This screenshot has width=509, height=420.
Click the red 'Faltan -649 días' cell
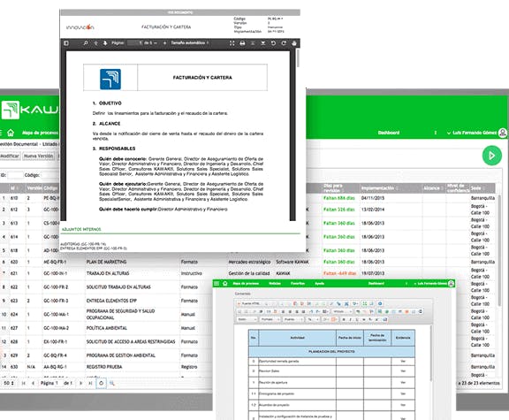click(x=339, y=273)
